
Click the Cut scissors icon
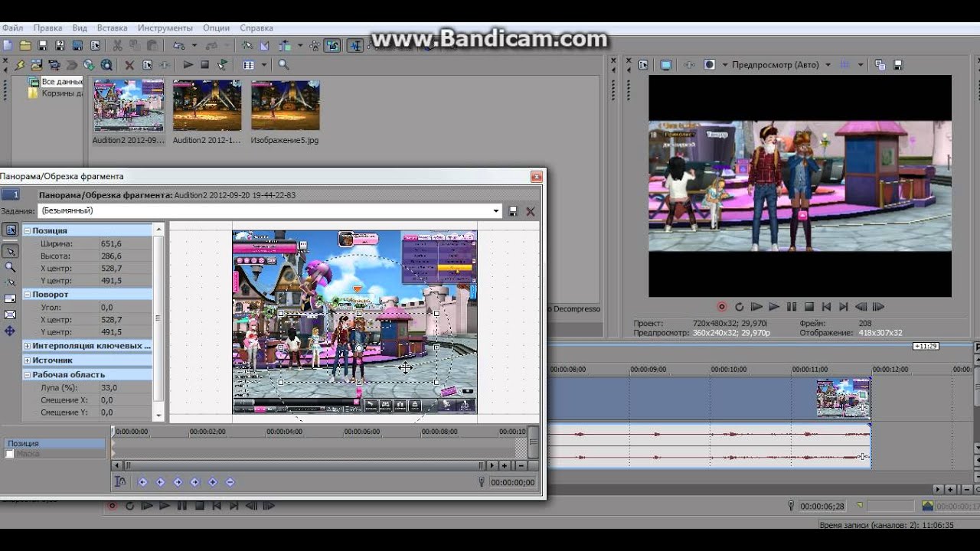coord(117,45)
